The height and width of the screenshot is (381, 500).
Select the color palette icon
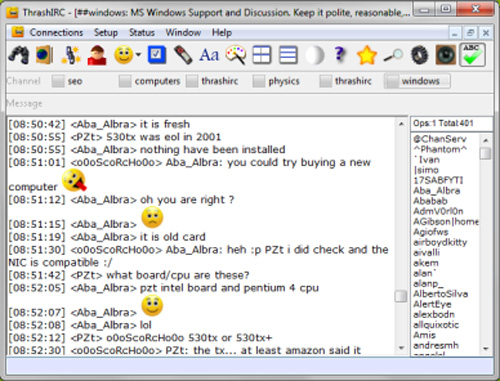(x=236, y=55)
